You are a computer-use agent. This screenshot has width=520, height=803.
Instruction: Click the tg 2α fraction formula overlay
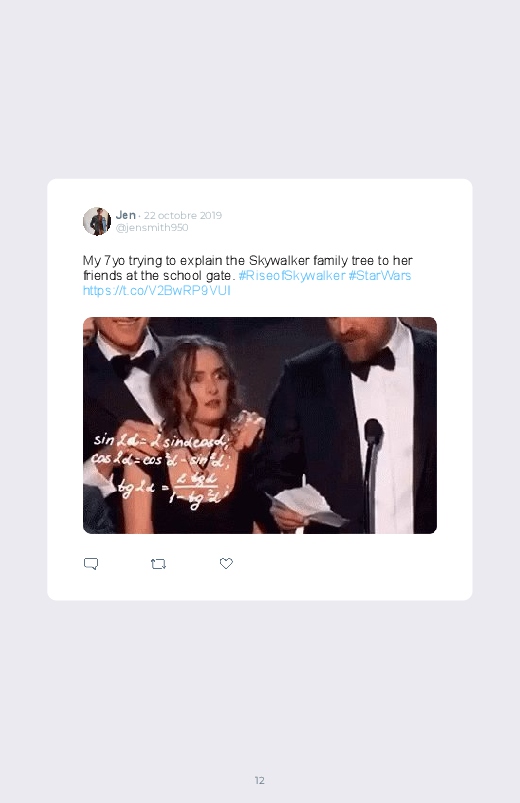171,488
